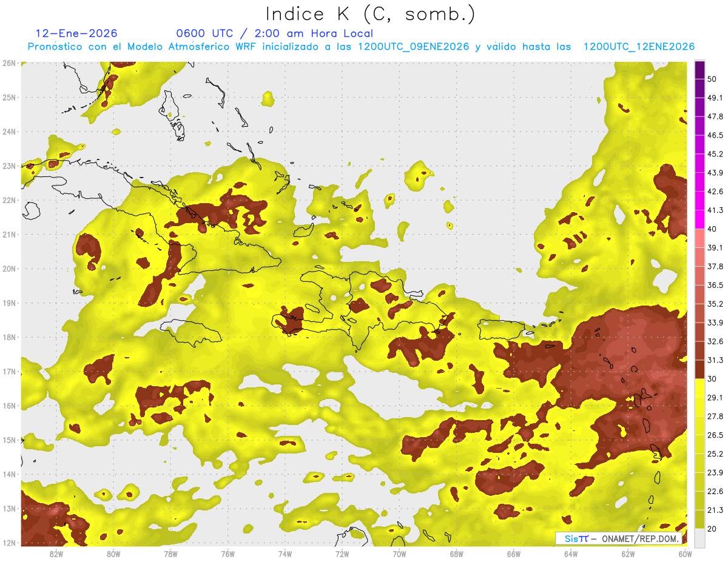Click the "Indice K (C, somb.)" title
Image resolution: width=728 pixels, height=562 pixels.
pyautogui.click(x=370, y=14)
